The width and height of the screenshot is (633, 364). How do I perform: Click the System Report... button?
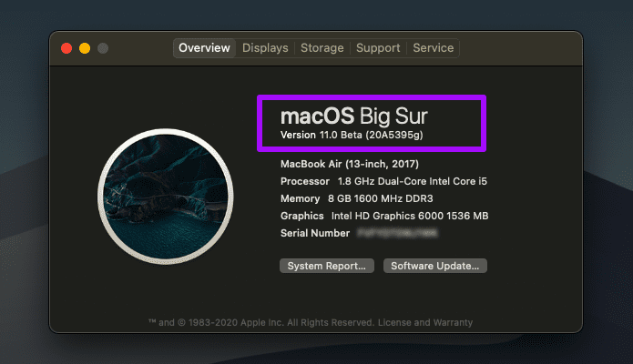pyautogui.click(x=327, y=266)
